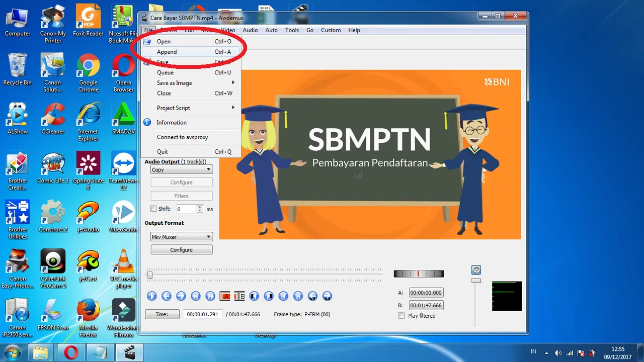The width and height of the screenshot is (644, 362).
Task: Click the audio level meter display
Action: click(507, 296)
